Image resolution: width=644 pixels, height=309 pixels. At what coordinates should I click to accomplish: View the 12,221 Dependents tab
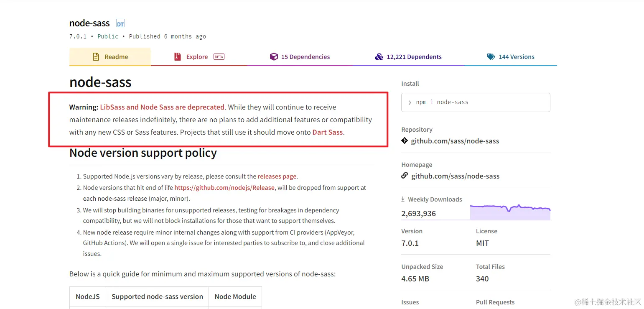click(x=408, y=57)
